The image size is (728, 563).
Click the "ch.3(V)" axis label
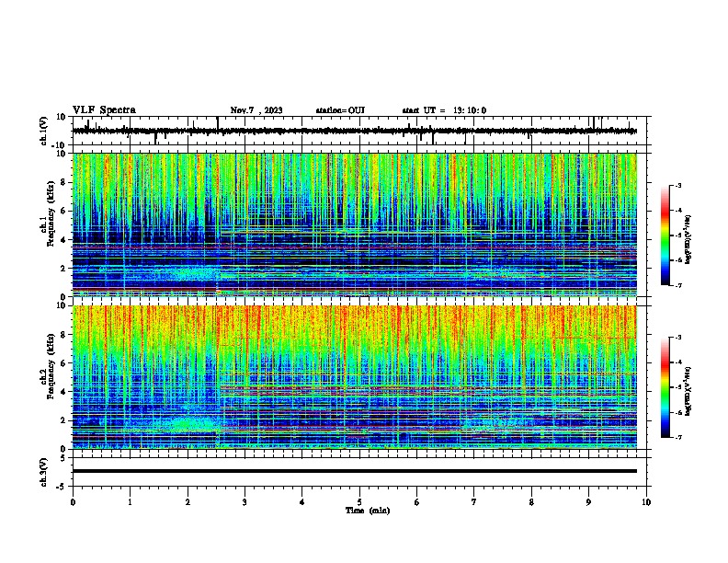tap(43, 473)
